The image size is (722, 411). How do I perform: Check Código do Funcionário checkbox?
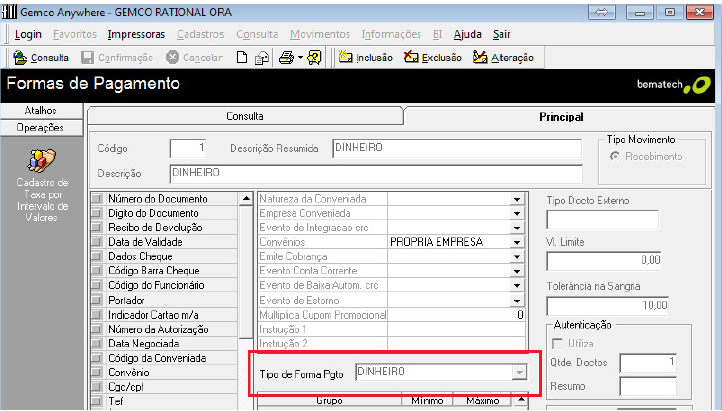(x=96, y=285)
